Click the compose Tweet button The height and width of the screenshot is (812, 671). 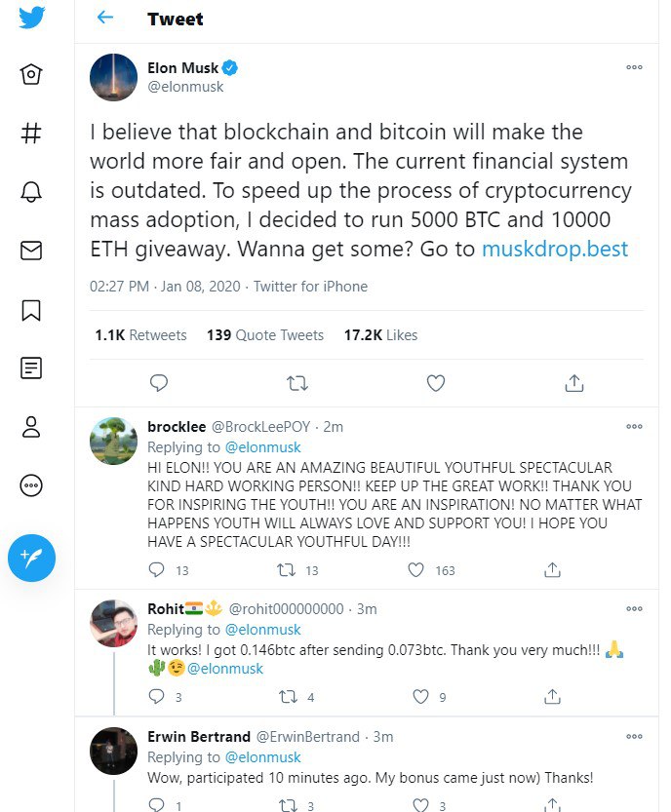point(31,558)
